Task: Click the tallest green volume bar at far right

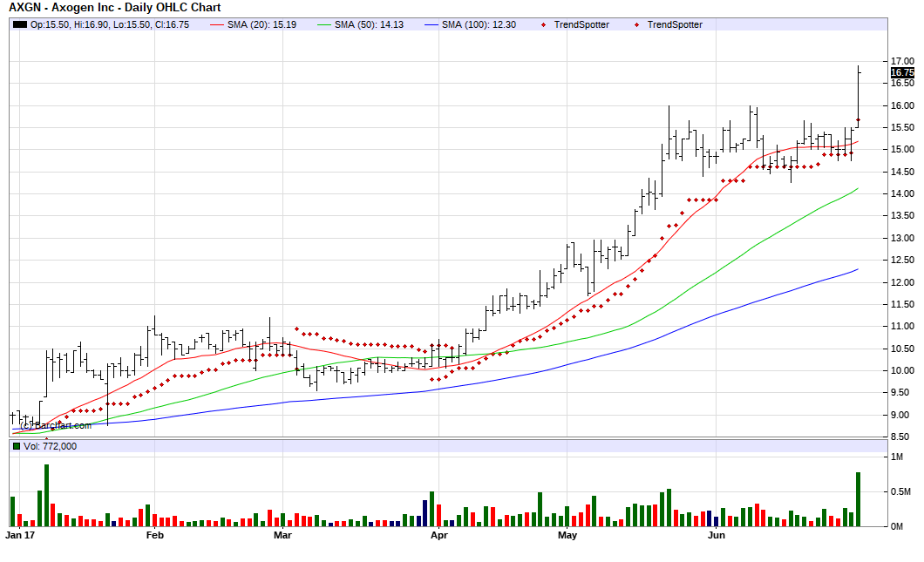Action: (858, 499)
